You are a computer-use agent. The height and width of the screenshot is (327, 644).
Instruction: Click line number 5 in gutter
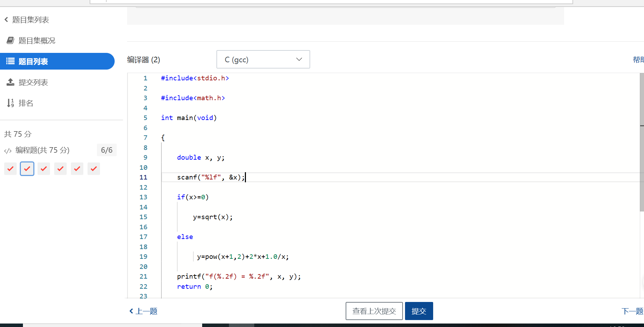(x=145, y=118)
